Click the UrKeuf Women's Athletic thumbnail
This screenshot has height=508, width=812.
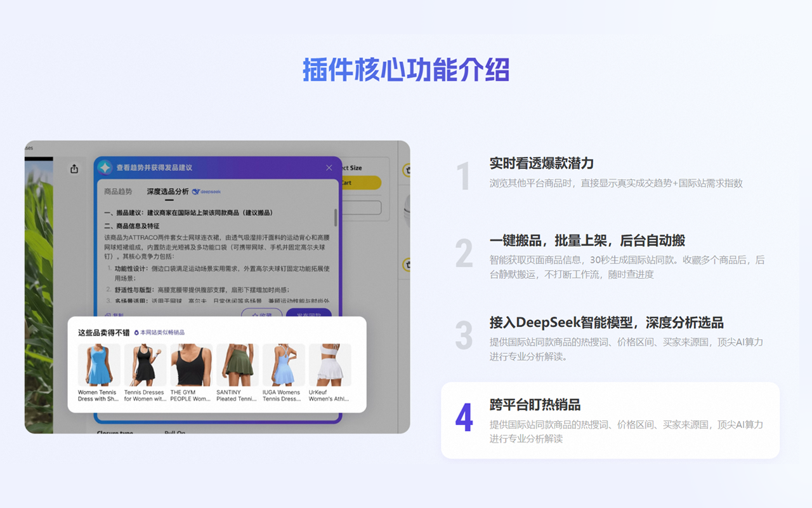[329, 364]
